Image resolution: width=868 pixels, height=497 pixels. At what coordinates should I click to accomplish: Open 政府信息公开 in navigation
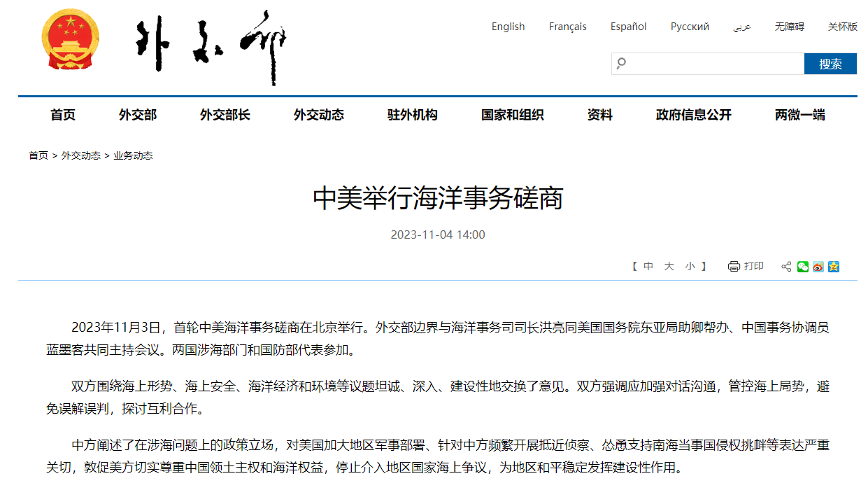(693, 115)
